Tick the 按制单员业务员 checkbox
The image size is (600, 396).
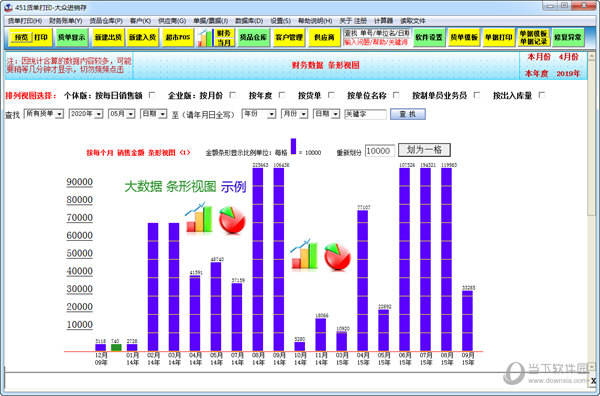[476, 95]
